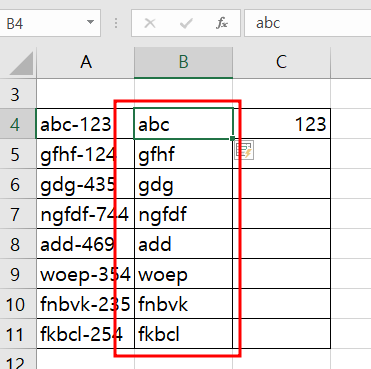The width and height of the screenshot is (371, 369).
Task: Select row 9 header
Action: coord(18,274)
